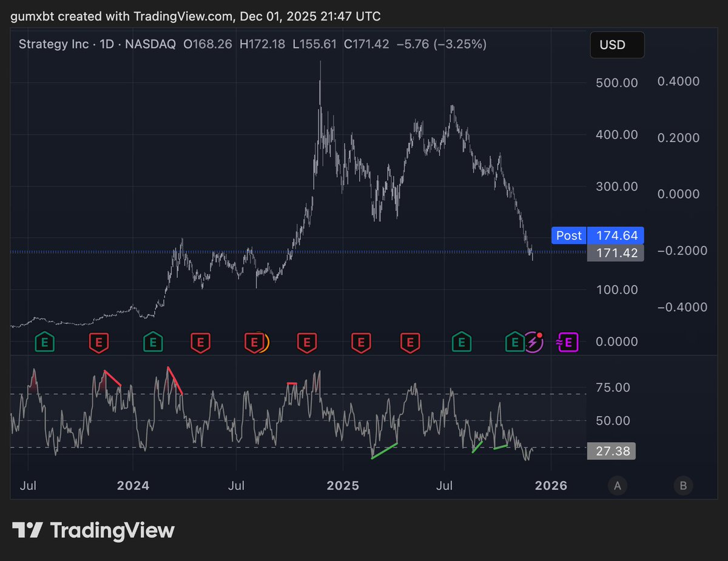Click the 2026 time axis label
This screenshot has height=561, width=728.
[551, 485]
